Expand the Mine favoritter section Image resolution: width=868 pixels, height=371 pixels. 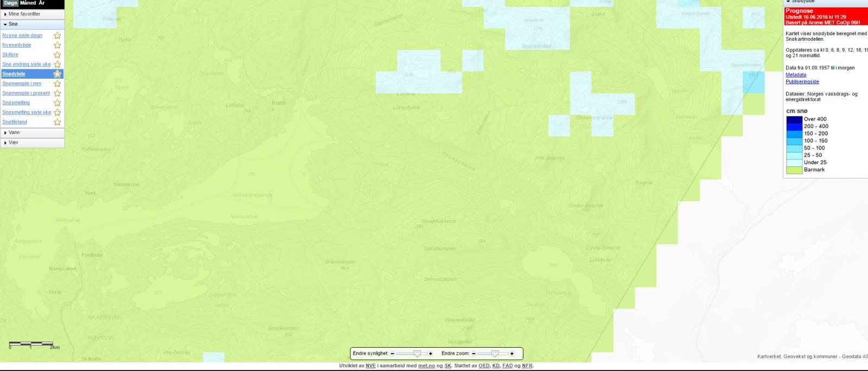coord(24,14)
